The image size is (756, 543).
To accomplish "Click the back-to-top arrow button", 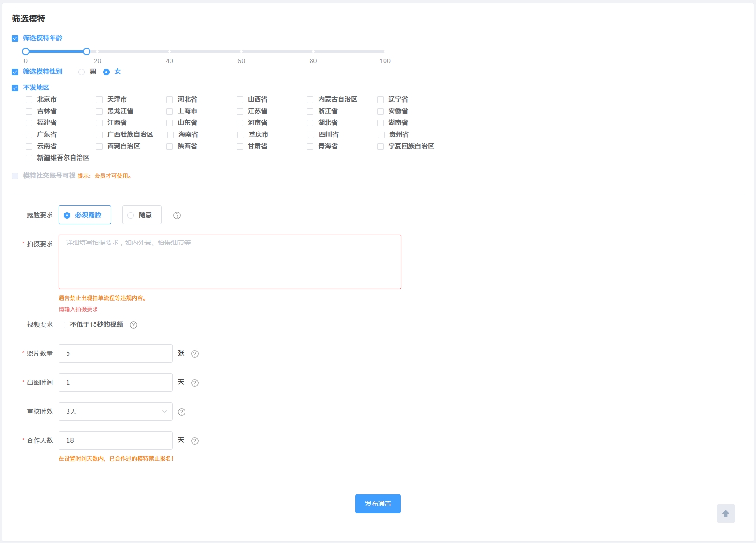I will pyautogui.click(x=726, y=514).
